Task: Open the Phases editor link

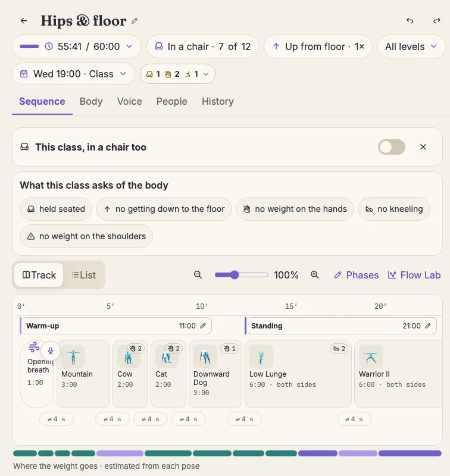Action: pos(357,275)
